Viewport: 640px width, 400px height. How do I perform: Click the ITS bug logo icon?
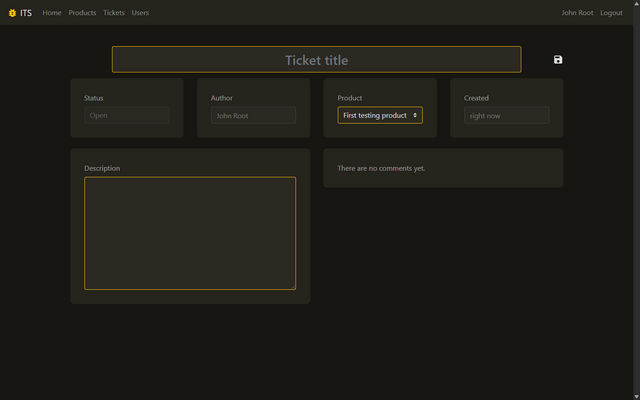(x=12, y=13)
